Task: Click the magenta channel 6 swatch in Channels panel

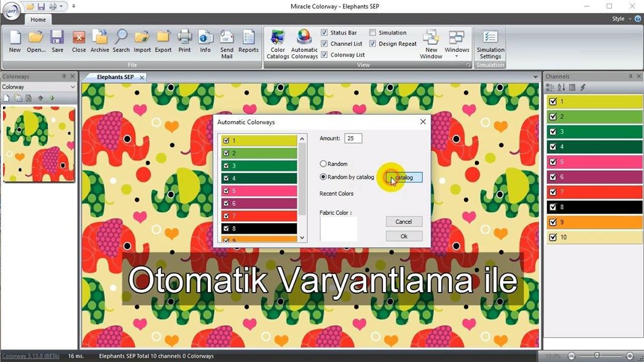Action: coord(594,177)
